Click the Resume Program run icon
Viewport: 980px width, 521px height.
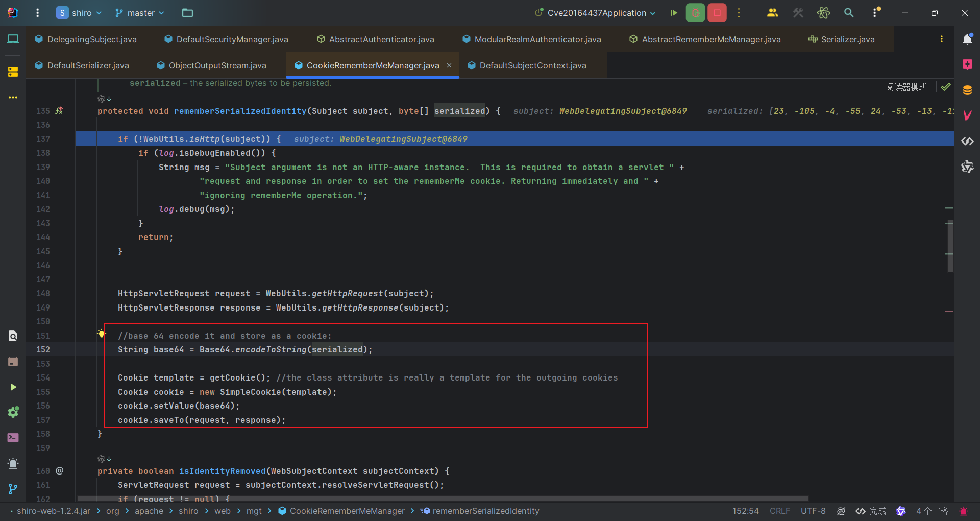click(674, 13)
